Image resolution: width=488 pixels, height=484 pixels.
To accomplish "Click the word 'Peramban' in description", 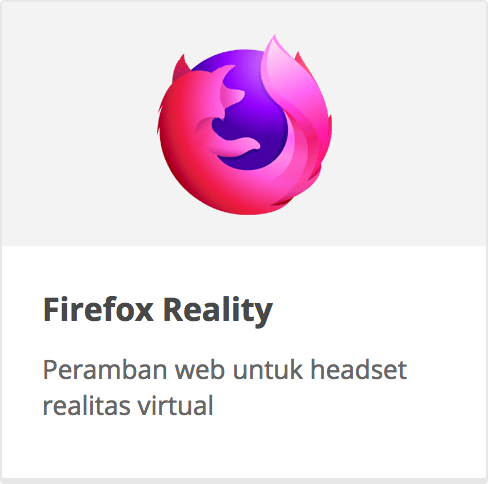I will coord(105,369).
